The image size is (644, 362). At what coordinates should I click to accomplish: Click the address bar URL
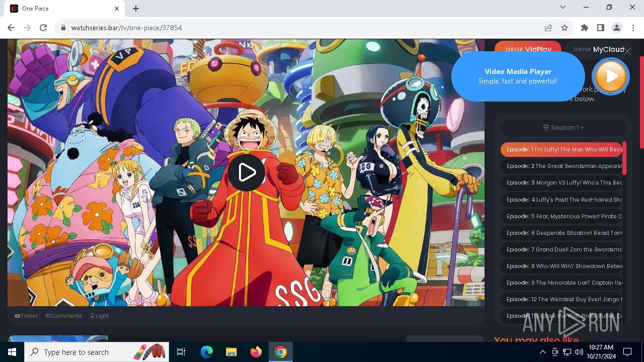(126, 28)
